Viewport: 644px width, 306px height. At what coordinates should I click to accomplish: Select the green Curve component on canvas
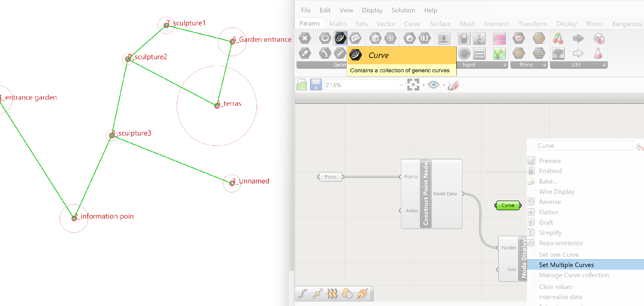click(508, 205)
